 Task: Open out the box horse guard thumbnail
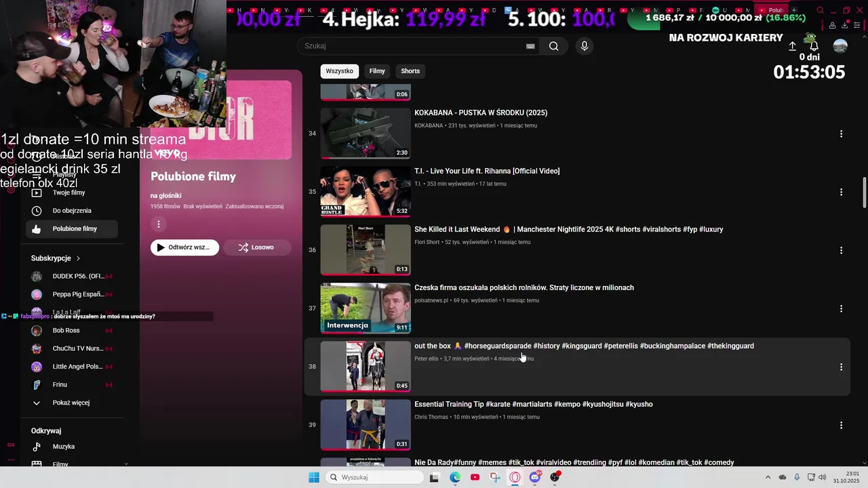pyautogui.click(x=366, y=367)
